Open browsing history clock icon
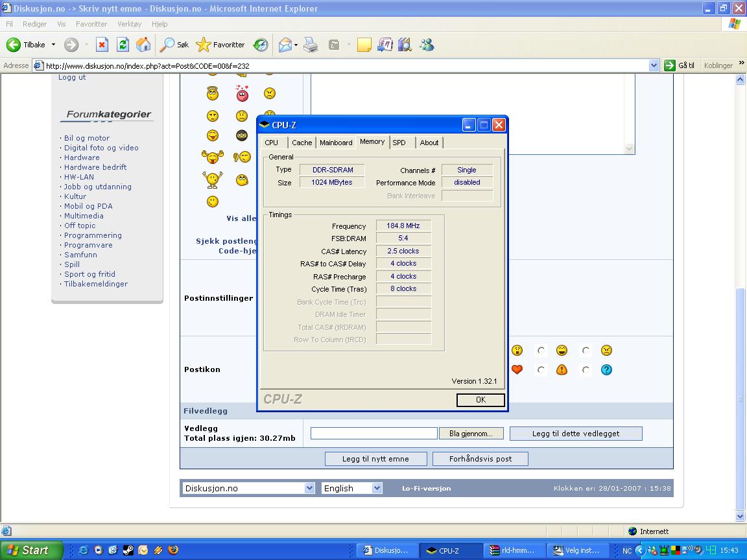The height and width of the screenshot is (560, 747). point(261,45)
